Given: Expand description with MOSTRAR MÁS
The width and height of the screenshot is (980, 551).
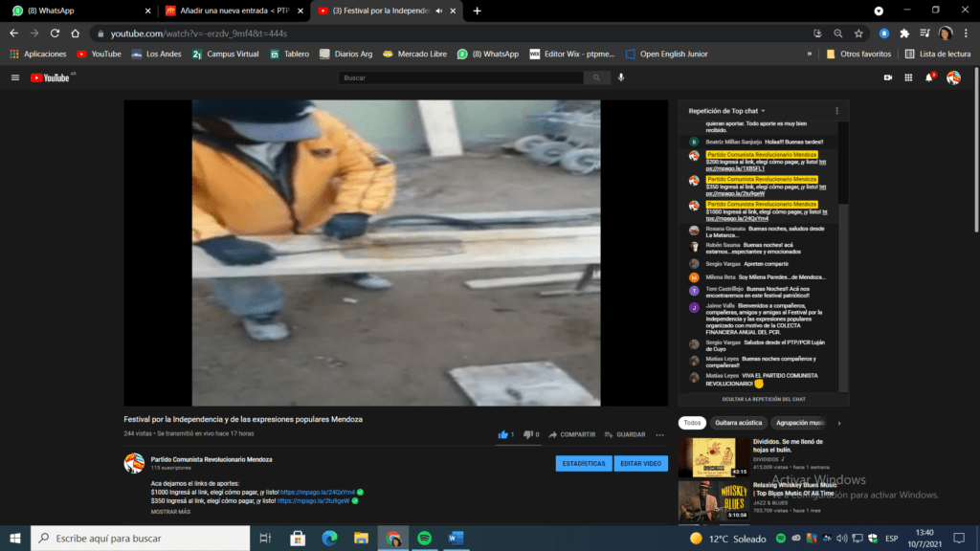Looking at the screenshot, I should click(170, 512).
